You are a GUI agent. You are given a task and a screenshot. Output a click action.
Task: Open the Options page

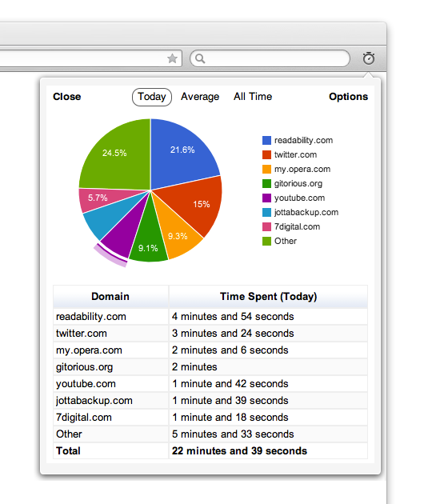tap(348, 97)
